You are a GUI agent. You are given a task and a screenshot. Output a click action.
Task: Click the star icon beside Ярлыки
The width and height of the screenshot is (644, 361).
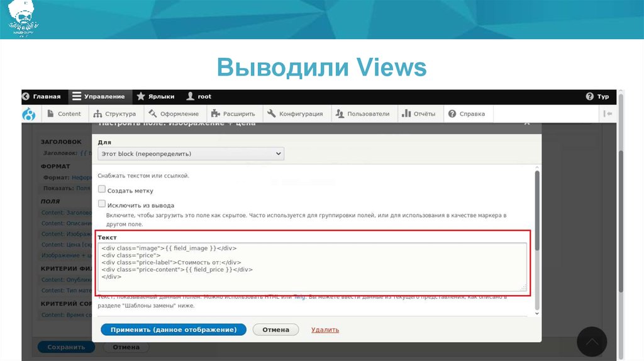141,96
